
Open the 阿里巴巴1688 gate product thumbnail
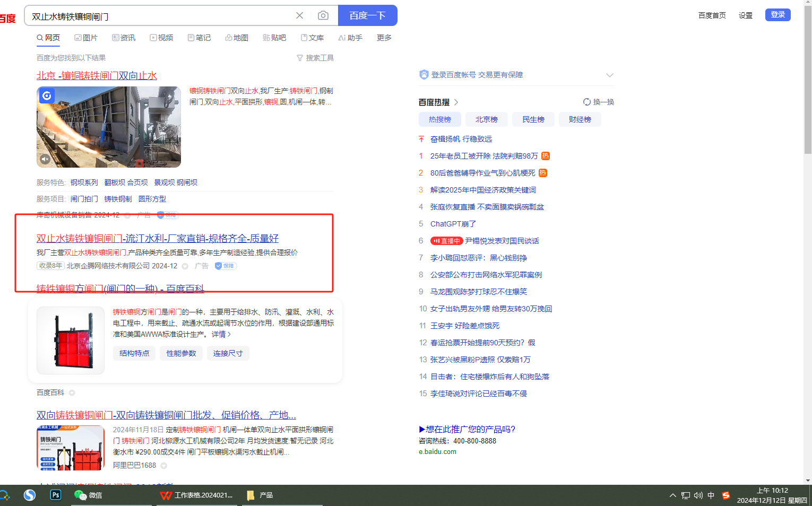tap(71, 448)
